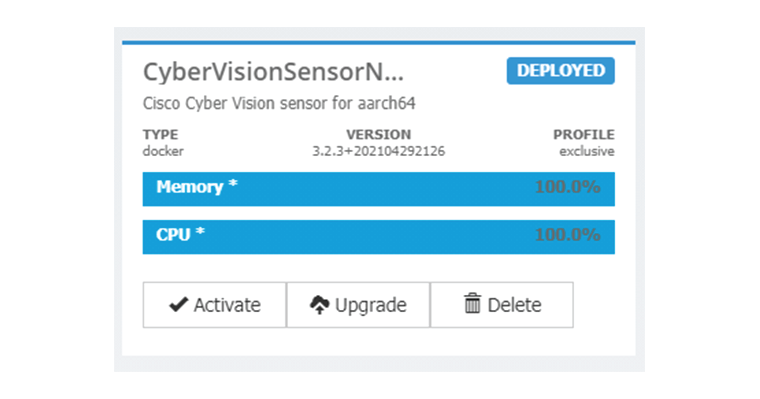This screenshot has height=399, width=760.
Task: Click the CPU usage bar
Action: click(379, 237)
